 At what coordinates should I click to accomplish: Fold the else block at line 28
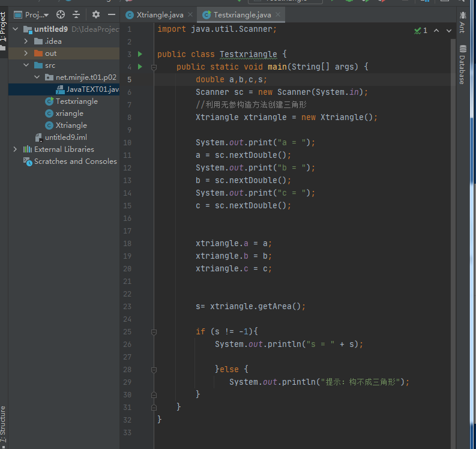154,370
